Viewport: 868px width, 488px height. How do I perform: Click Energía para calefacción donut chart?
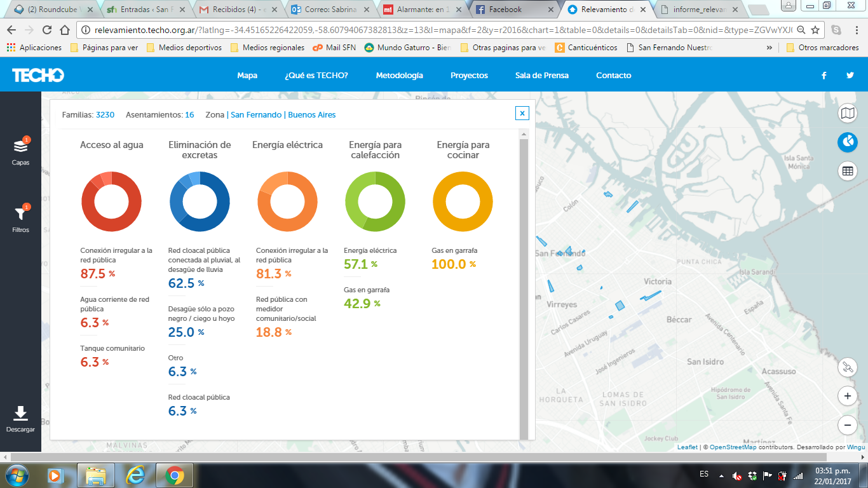coord(374,201)
